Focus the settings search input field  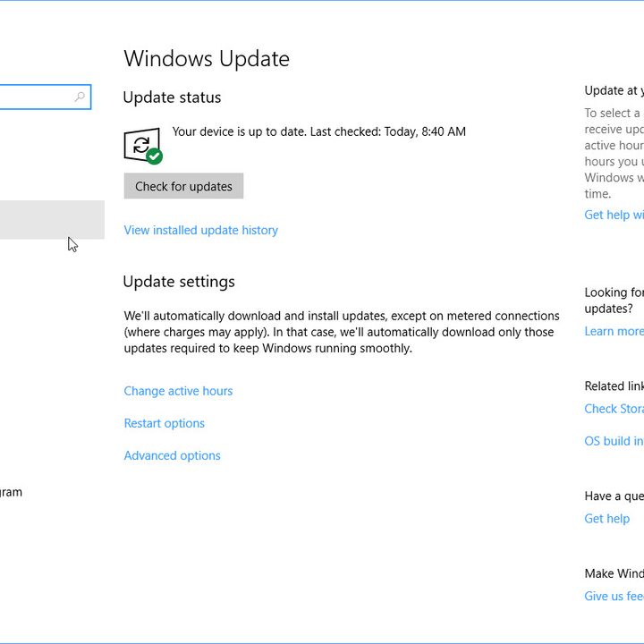[46, 97]
